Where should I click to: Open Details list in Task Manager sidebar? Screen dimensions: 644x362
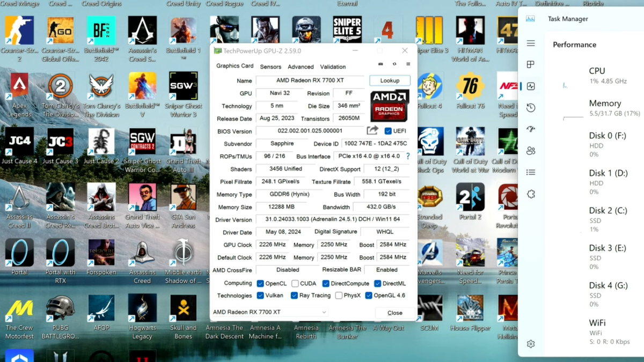531,172
